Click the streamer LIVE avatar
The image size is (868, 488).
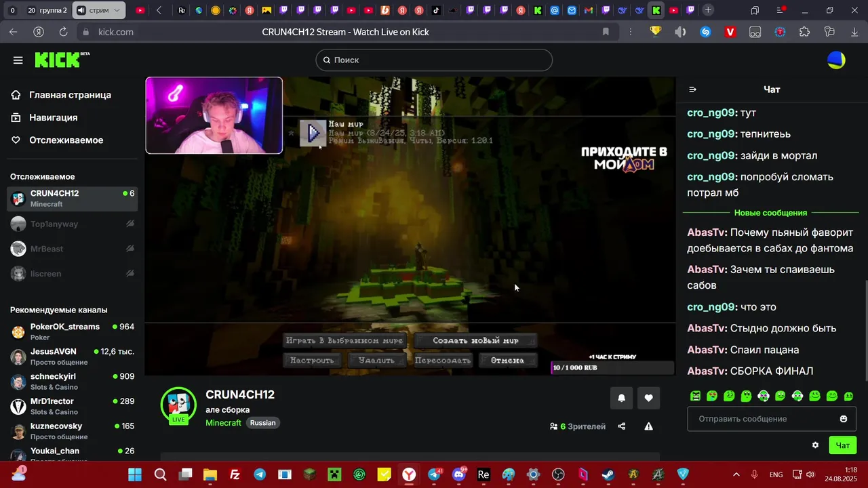(x=178, y=405)
